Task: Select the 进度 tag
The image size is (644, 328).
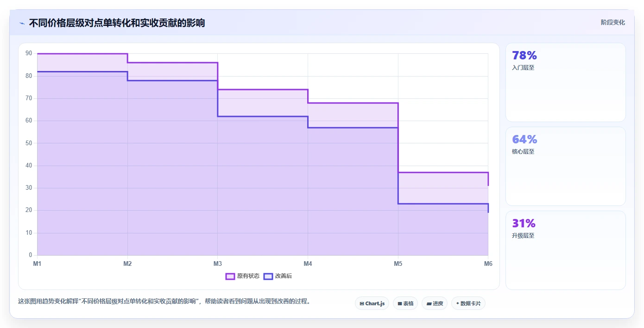Action: point(435,303)
